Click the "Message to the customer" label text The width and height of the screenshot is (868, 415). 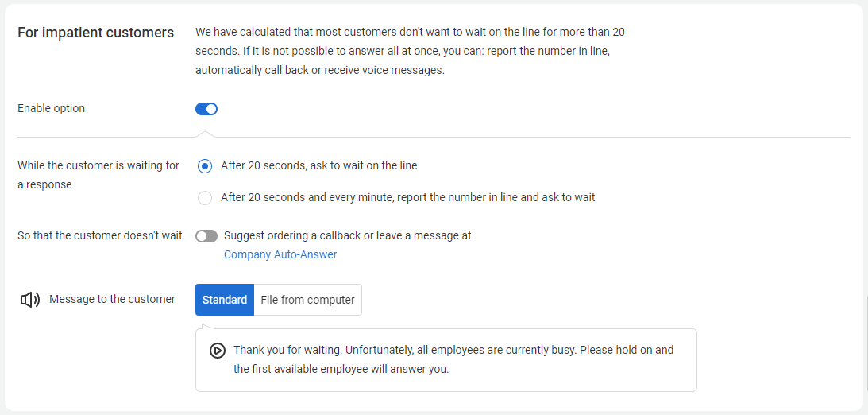[112, 299]
